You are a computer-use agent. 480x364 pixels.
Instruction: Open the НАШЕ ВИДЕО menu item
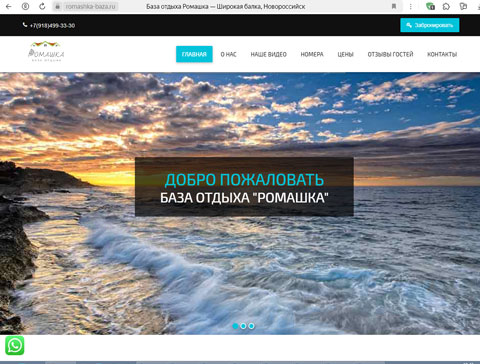[268, 54]
